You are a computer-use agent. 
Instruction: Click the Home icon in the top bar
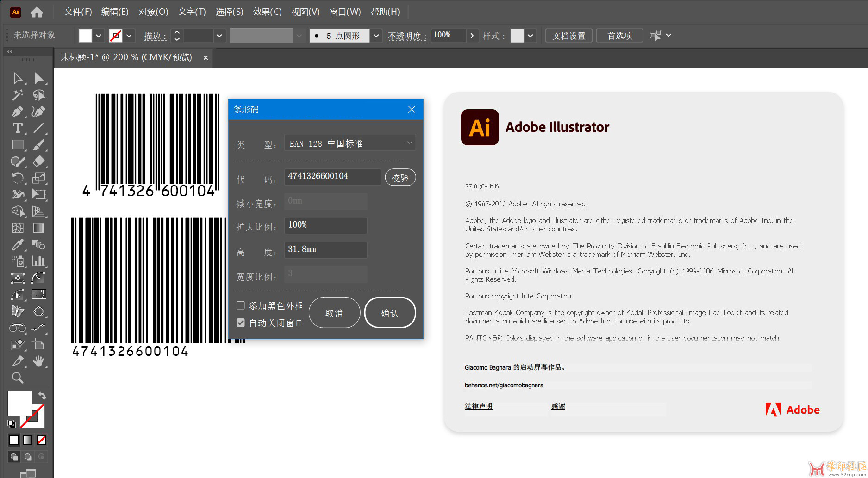(37, 12)
